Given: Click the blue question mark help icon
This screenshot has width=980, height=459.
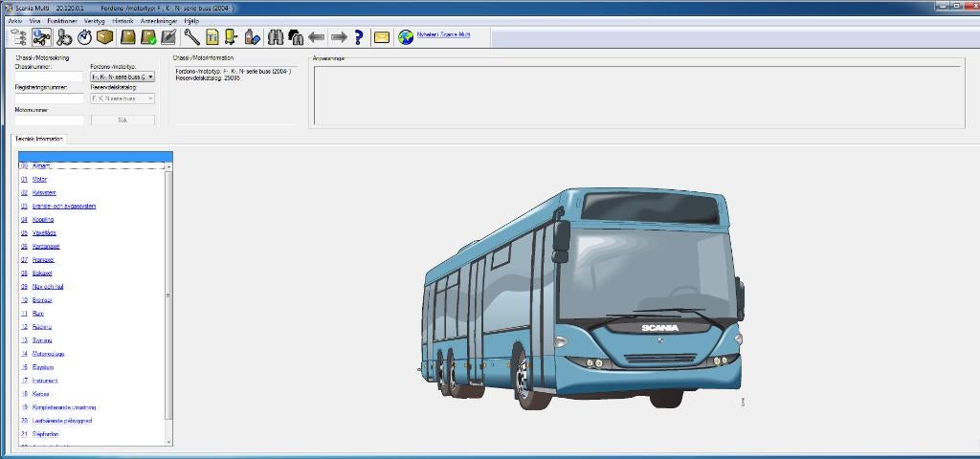Looking at the screenshot, I should [359, 37].
